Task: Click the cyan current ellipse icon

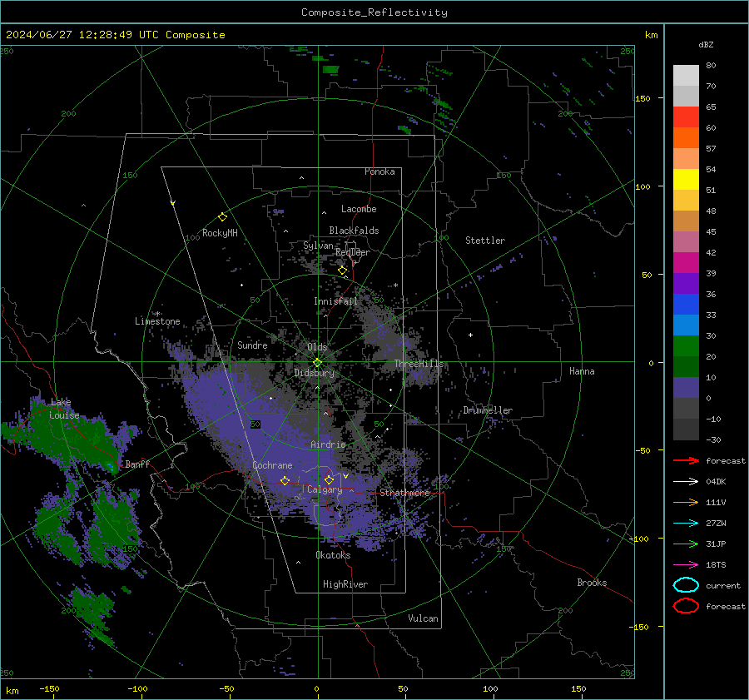Action: click(686, 585)
